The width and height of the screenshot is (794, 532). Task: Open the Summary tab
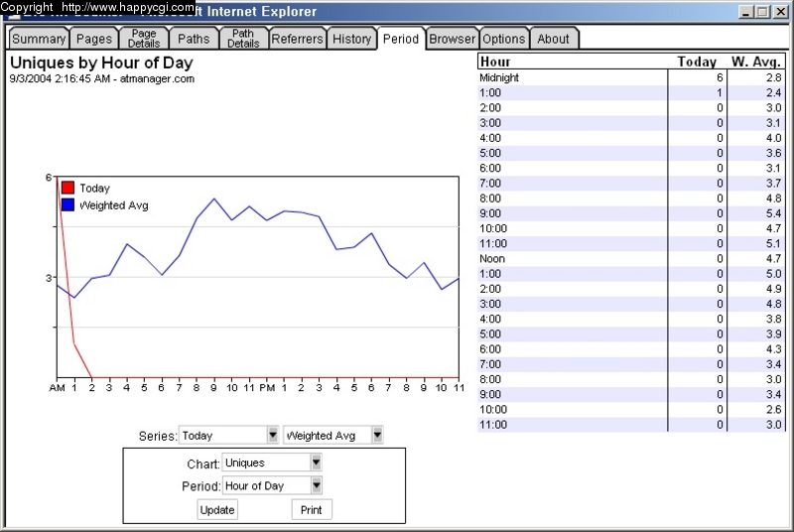39,39
